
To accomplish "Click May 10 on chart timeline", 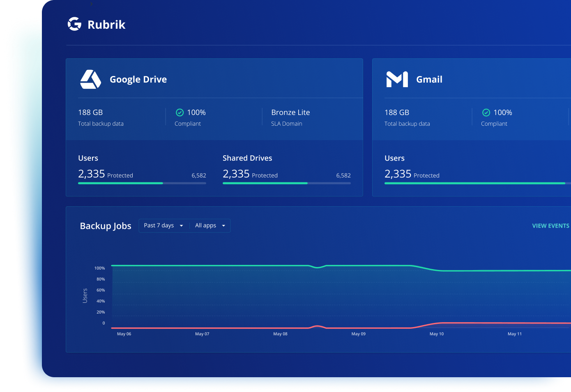I will (436, 334).
